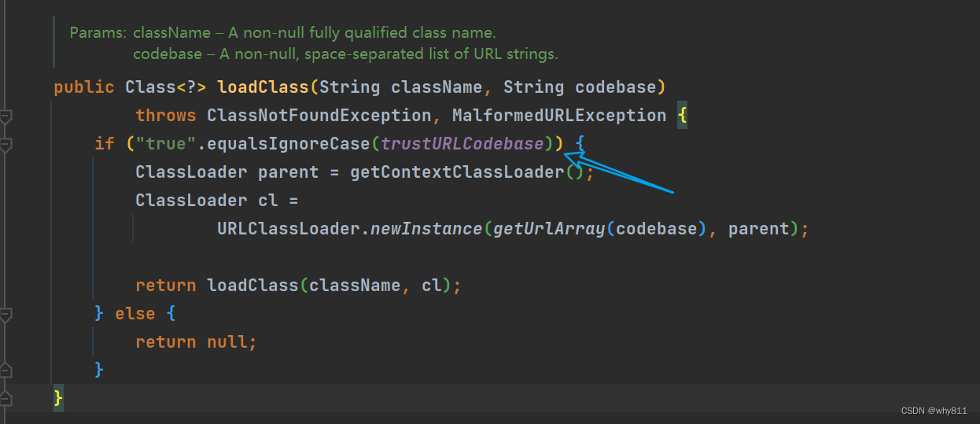980x424 pixels.
Task: Click MalformedURLException in the throws clause
Action: [x=559, y=116]
